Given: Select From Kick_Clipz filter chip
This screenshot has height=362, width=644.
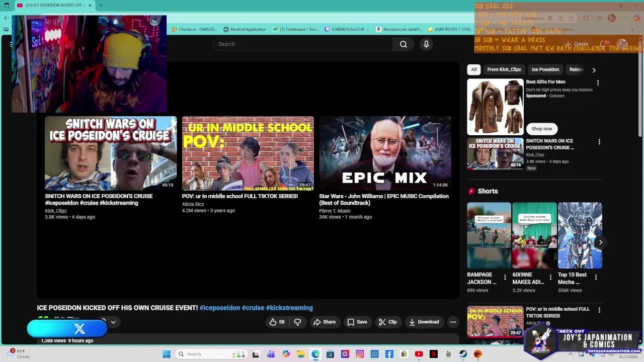Looking at the screenshot, I should pos(504,69).
